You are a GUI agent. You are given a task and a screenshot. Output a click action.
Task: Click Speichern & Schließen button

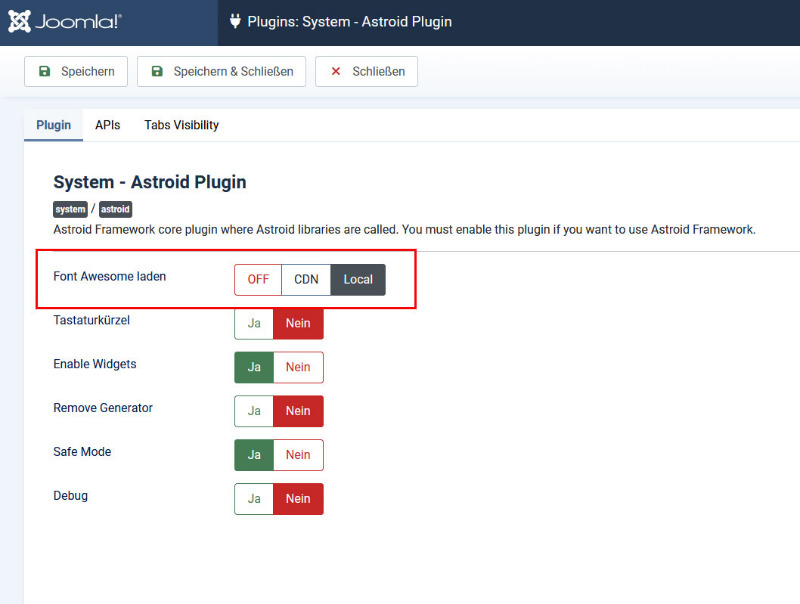tap(221, 71)
